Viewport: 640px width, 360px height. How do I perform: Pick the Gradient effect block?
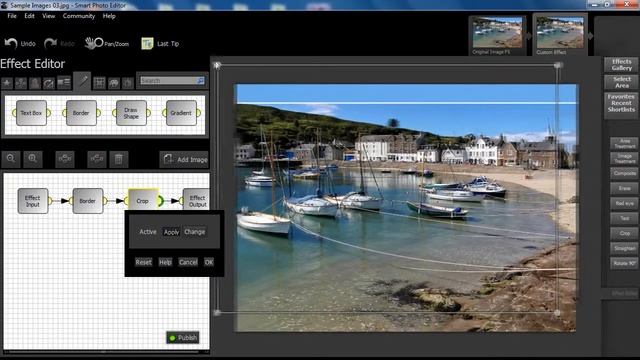[181, 113]
